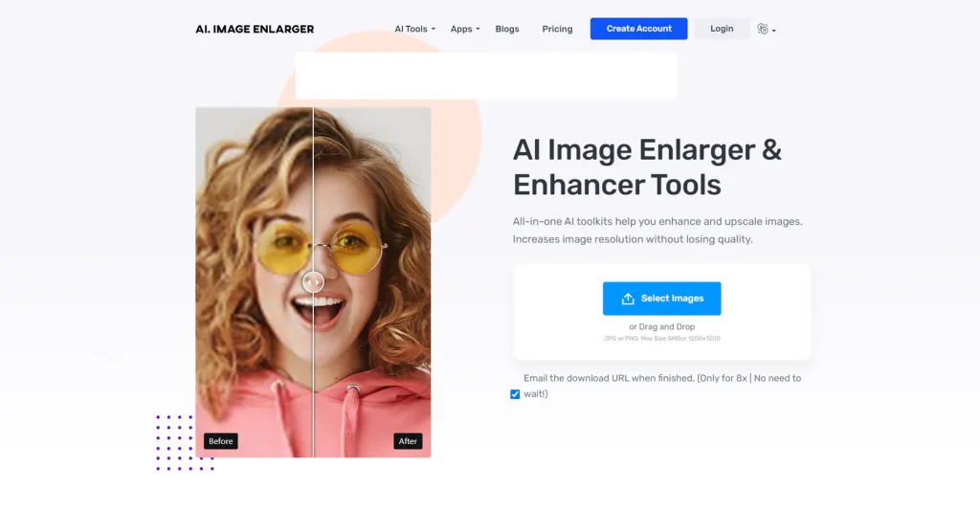Click the Before badge on the photo
Screen dimensions: 980x511
220,441
